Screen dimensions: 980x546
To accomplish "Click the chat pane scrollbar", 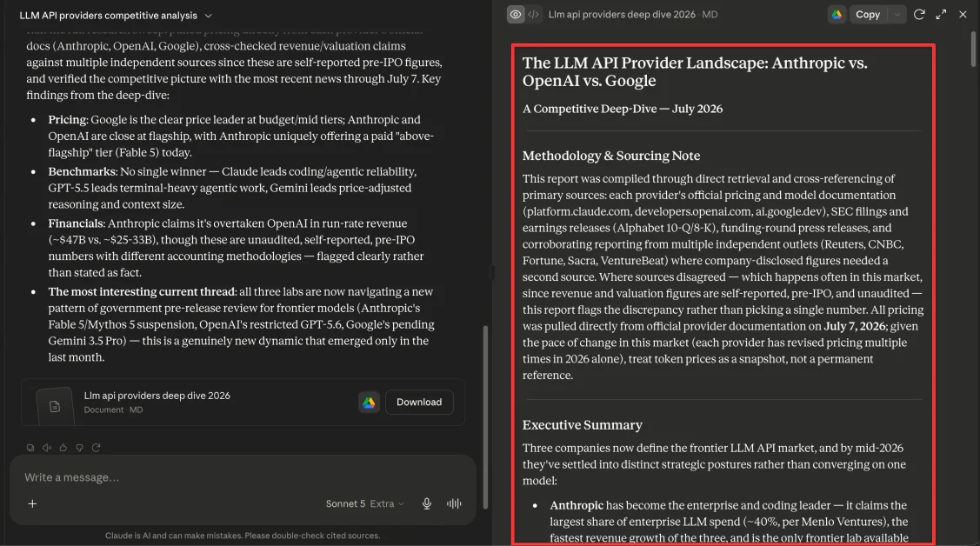I will (485, 416).
